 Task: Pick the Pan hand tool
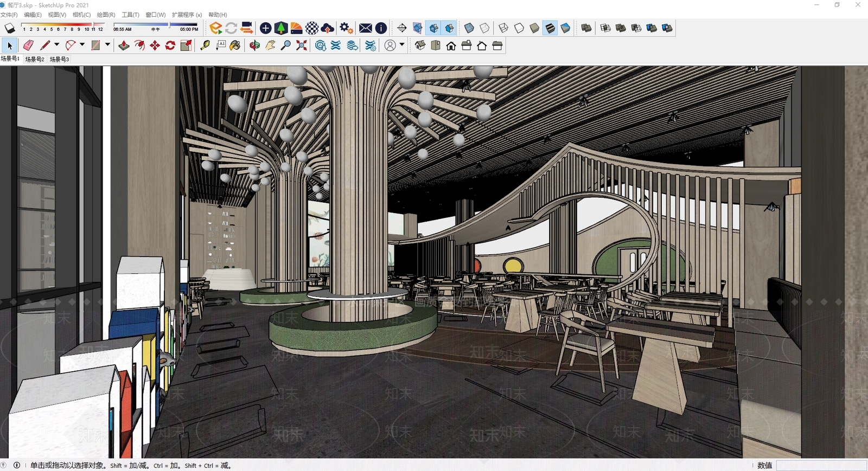270,46
